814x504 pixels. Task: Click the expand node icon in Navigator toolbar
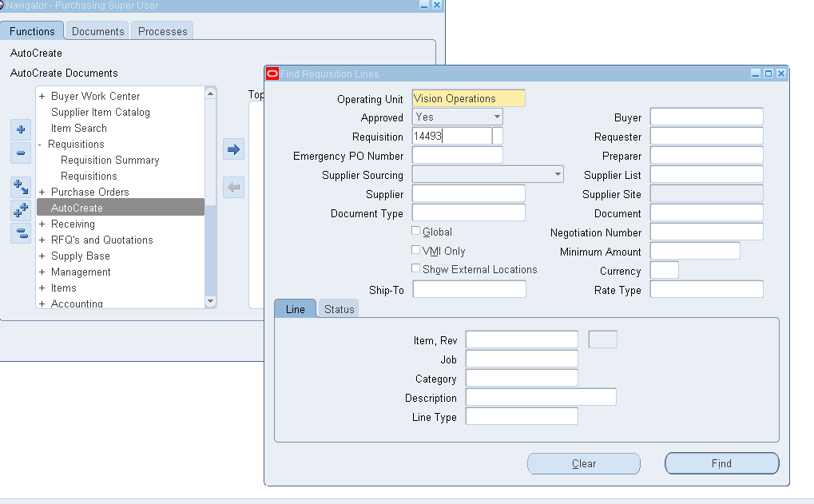click(x=20, y=130)
